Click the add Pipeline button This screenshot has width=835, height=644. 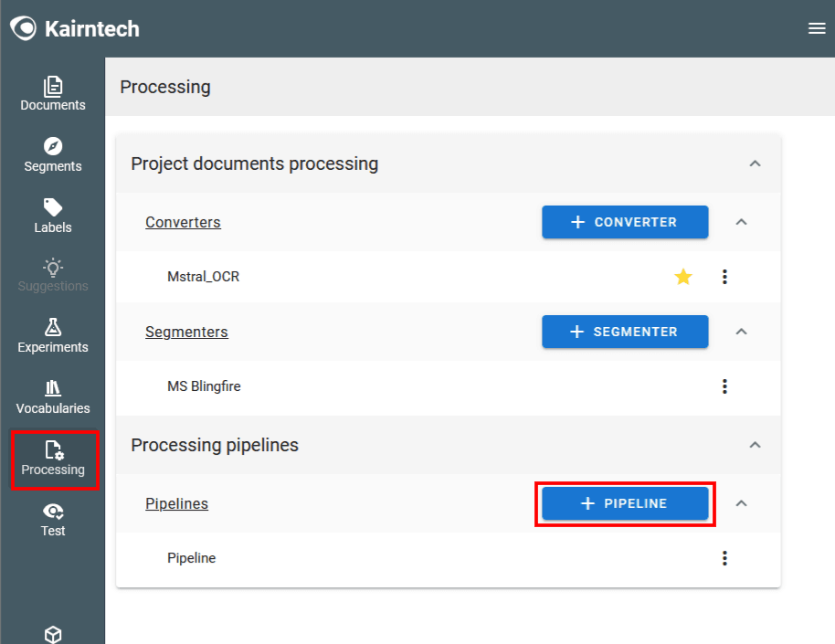point(625,503)
